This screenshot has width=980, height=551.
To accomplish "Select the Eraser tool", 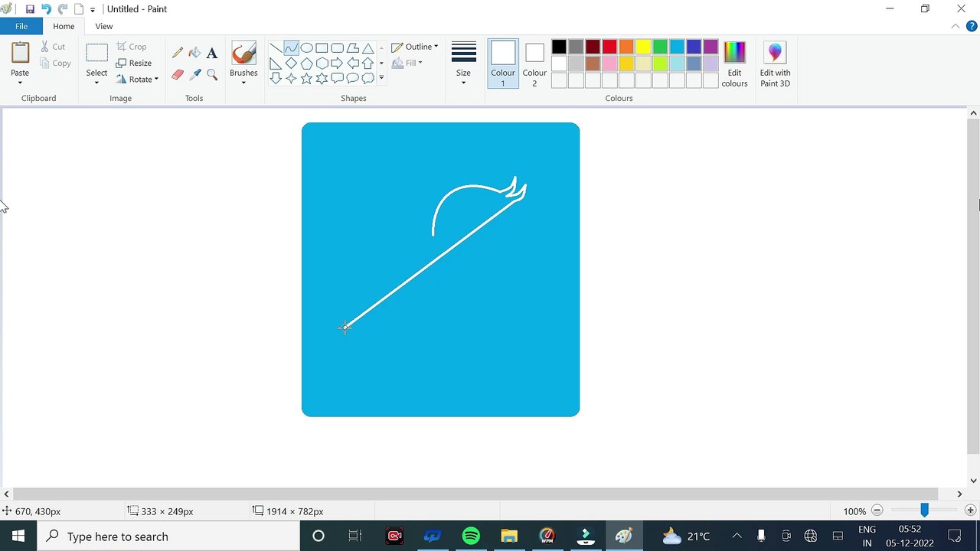I will point(178,74).
